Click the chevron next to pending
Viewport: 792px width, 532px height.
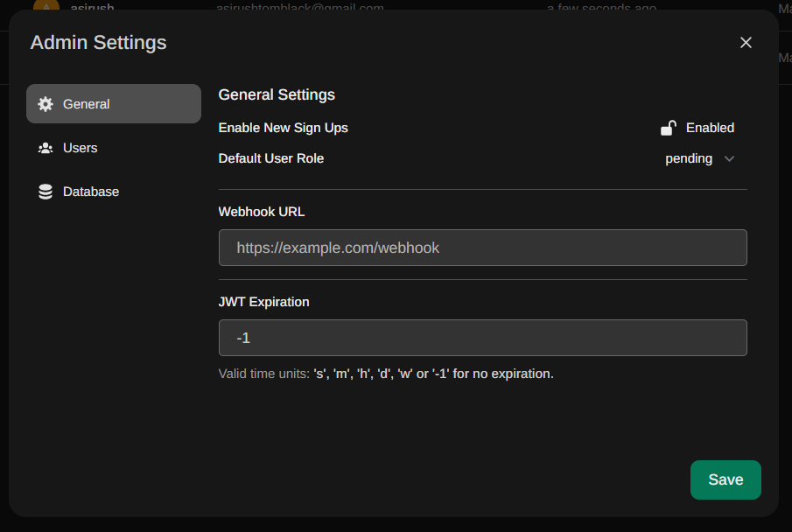pos(729,158)
